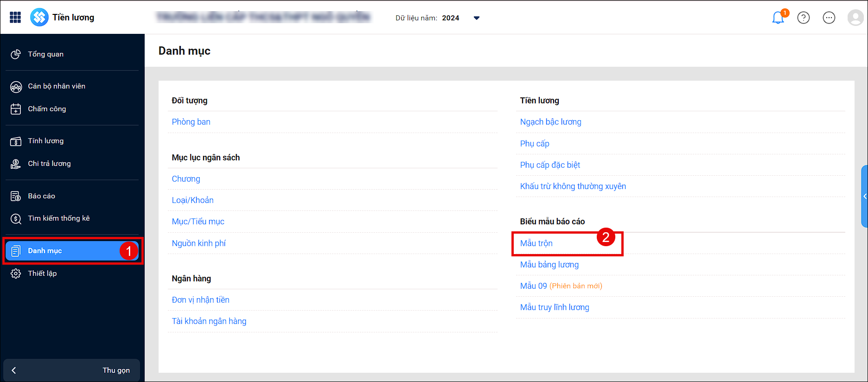Click the Chi trả lương hand icon

pos(16,164)
